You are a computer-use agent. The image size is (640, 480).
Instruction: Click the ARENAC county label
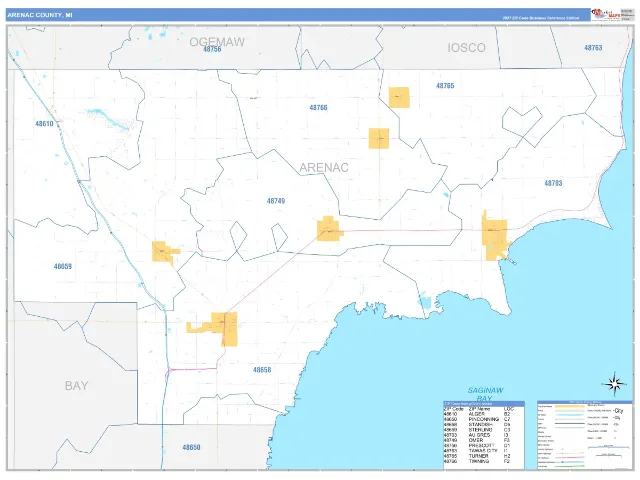point(324,167)
